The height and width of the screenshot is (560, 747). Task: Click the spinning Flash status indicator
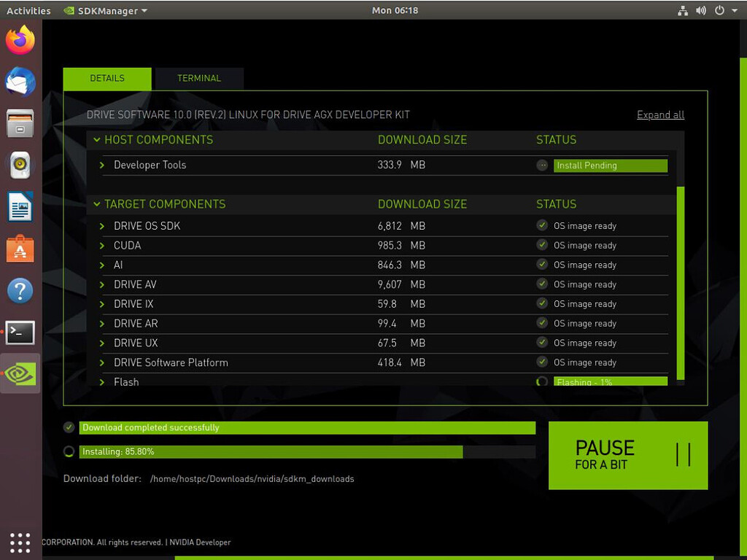542,380
